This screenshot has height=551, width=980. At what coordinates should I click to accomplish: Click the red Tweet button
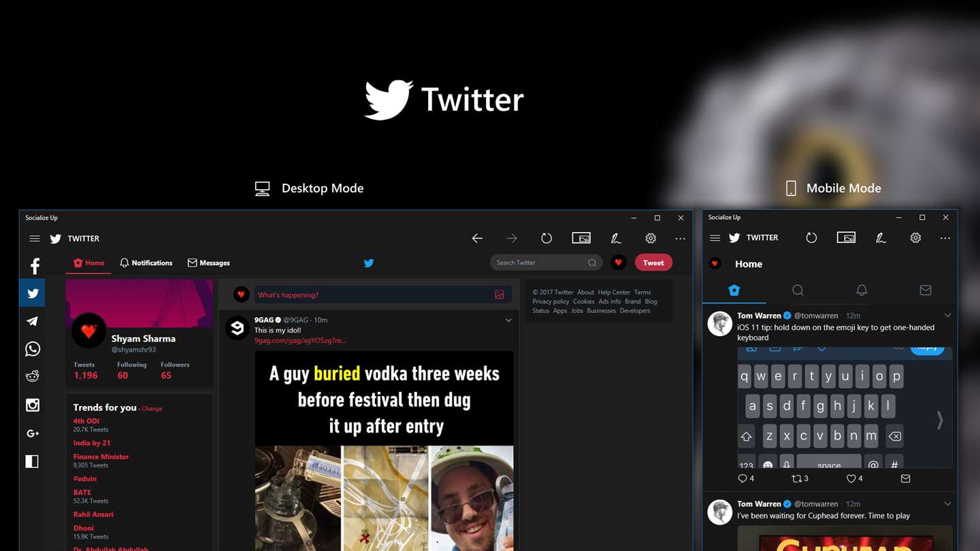(653, 263)
